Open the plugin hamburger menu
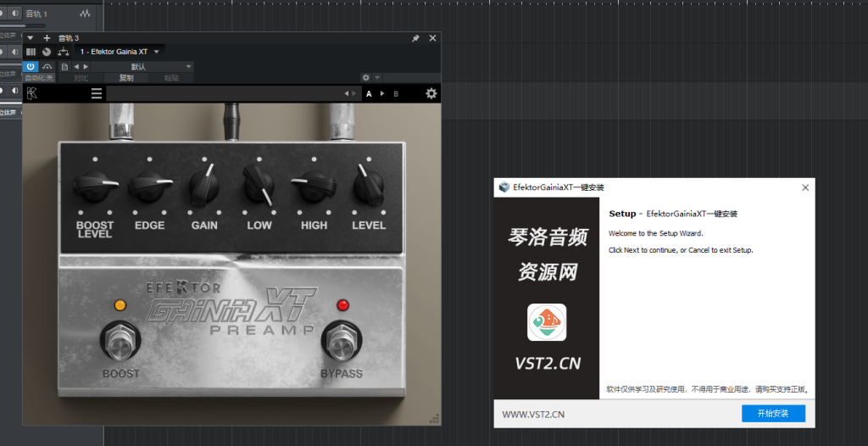This screenshot has width=868, height=446. pyautogui.click(x=97, y=93)
